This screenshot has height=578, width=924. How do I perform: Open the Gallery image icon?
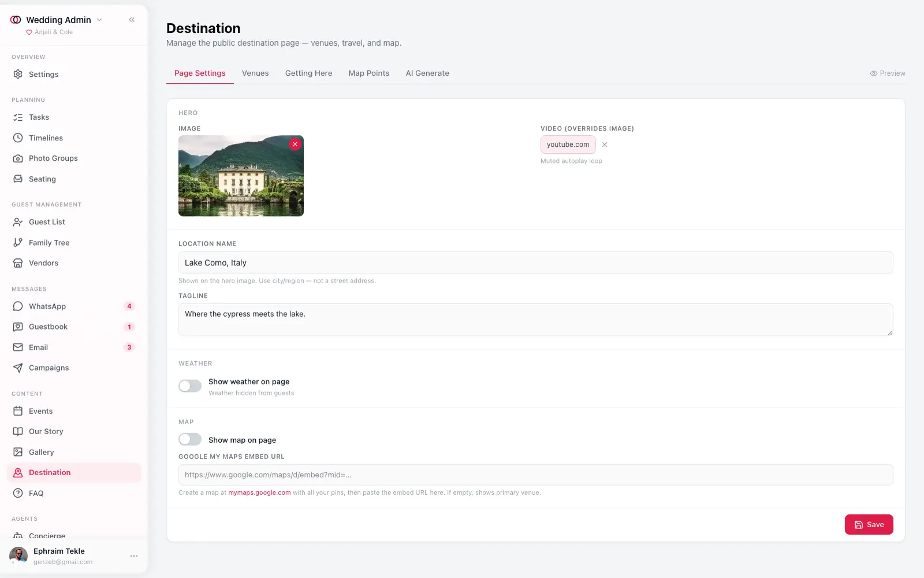pyautogui.click(x=18, y=452)
